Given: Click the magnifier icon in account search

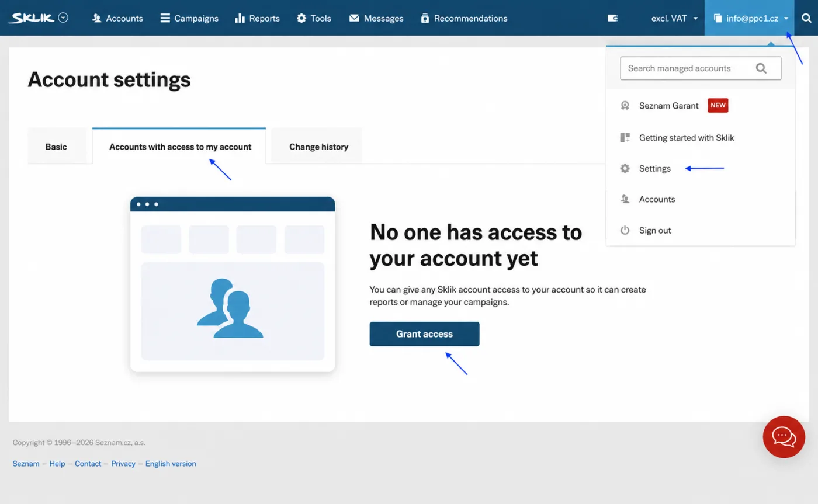Looking at the screenshot, I should point(761,68).
